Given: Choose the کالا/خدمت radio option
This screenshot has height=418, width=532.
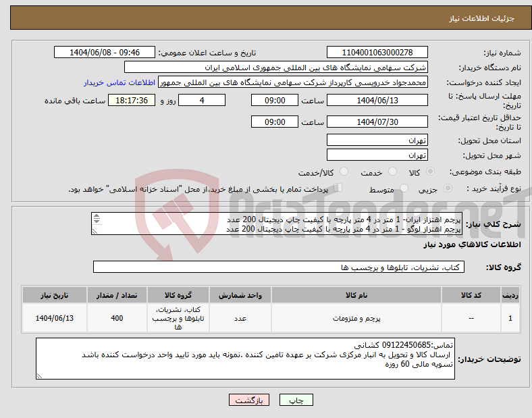Looking at the screenshot, I should [344, 172].
